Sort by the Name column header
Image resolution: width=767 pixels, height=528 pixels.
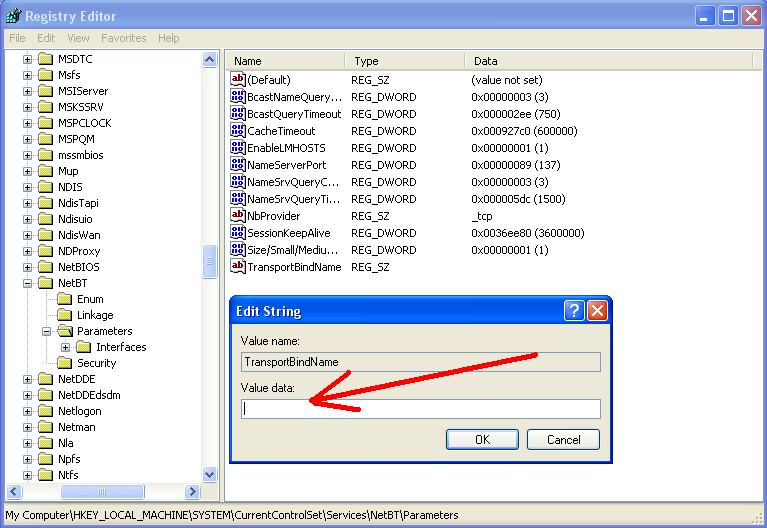click(286, 61)
